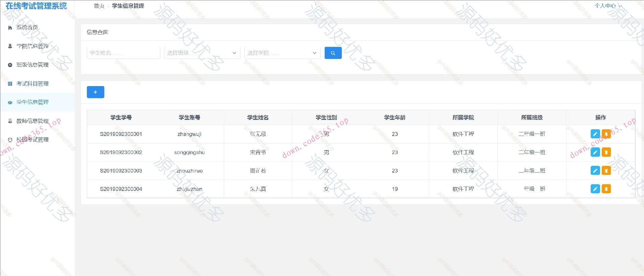Edit student songqingshu with the pencil icon
The image size is (644, 276).
pos(595,152)
